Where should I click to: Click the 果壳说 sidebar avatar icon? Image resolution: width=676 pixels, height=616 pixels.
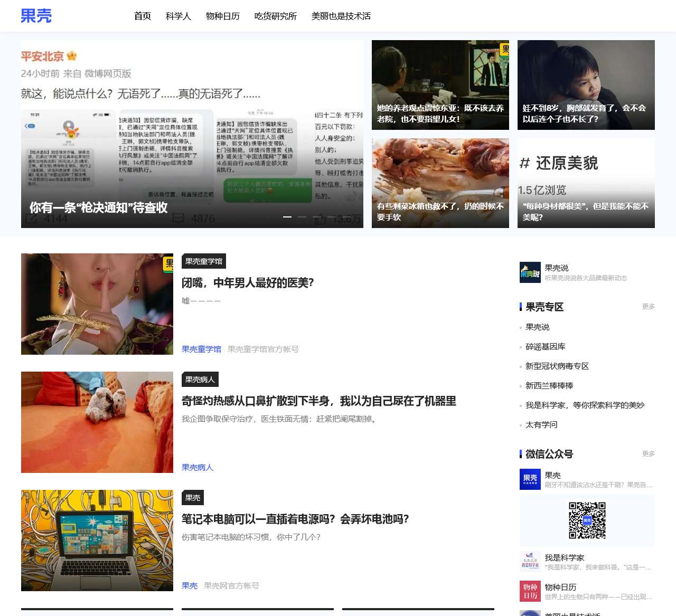coord(530,272)
